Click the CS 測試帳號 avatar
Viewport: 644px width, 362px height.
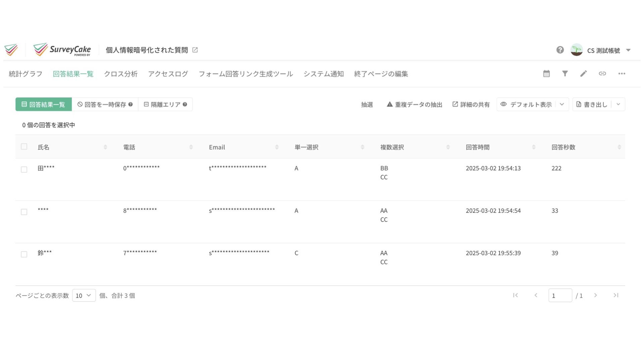click(x=577, y=50)
